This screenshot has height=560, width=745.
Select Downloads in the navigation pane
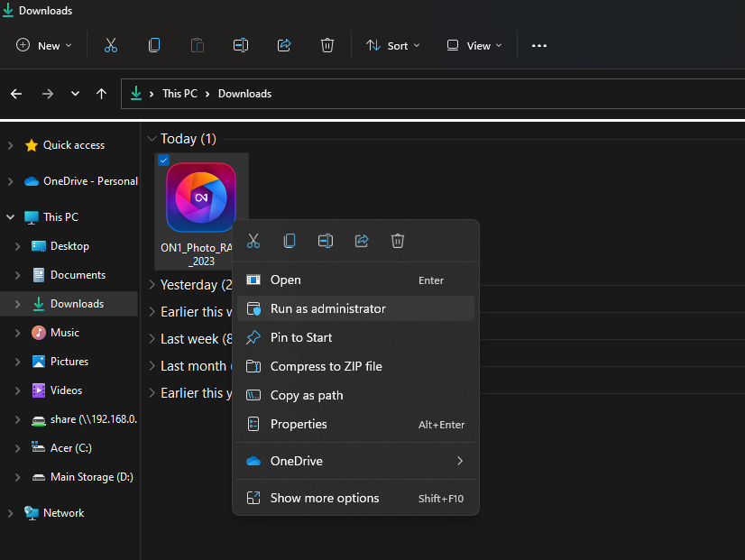coord(77,304)
